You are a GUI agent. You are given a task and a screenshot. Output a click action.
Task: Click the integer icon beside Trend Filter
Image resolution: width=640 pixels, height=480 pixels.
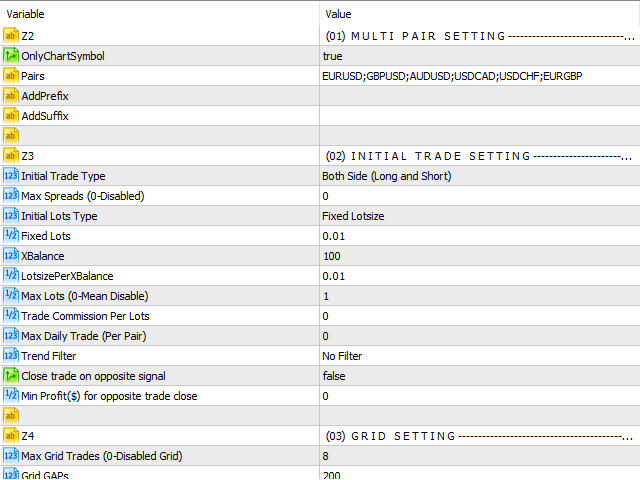pyautogui.click(x=11, y=356)
